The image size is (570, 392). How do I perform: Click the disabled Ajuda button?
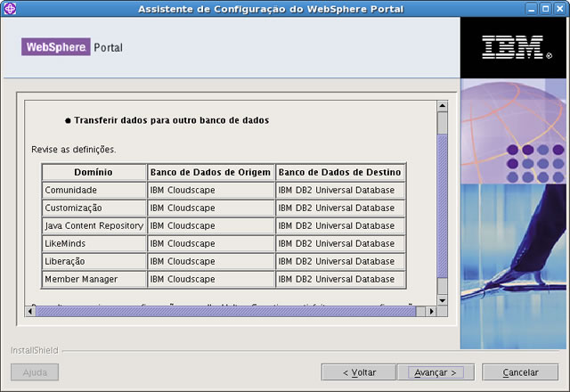point(35,372)
